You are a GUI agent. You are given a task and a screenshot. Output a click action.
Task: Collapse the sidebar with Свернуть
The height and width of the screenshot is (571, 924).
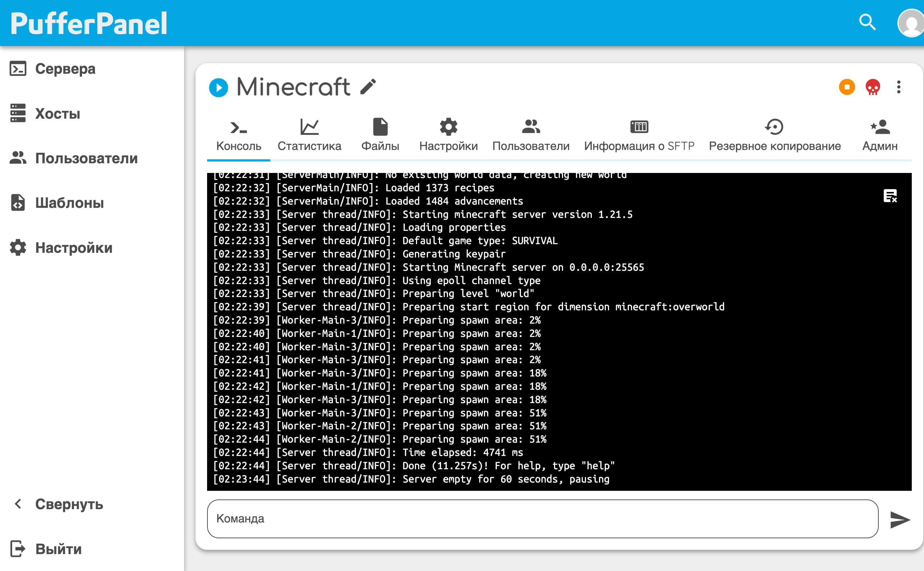click(92, 504)
